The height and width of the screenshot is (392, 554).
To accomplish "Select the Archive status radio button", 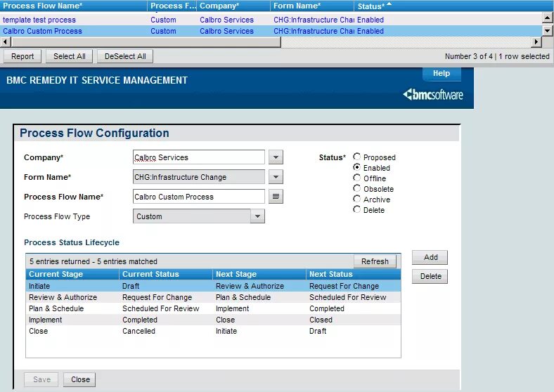I will pyautogui.click(x=357, y=199).
